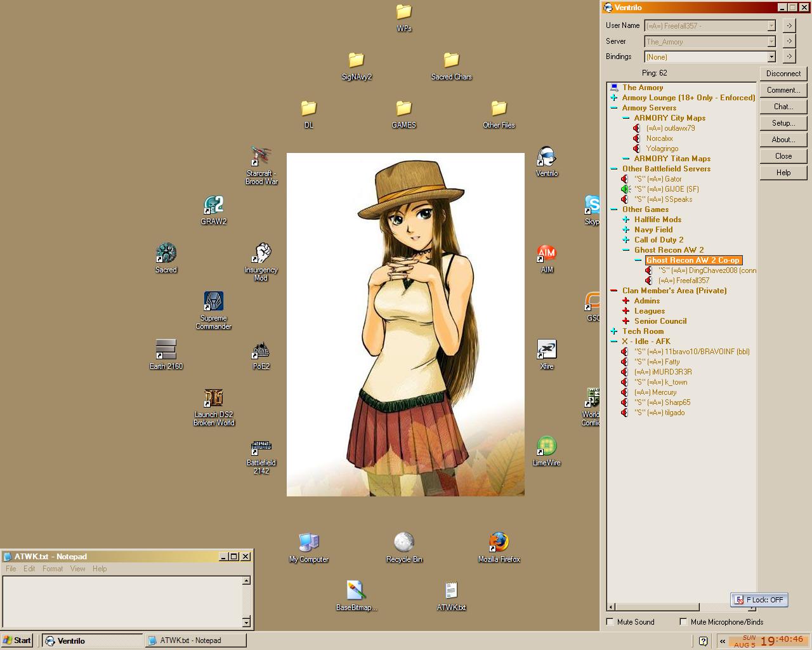Open the Xfire desktop icon
Screen dimensions: 812x650
point(546,350)
